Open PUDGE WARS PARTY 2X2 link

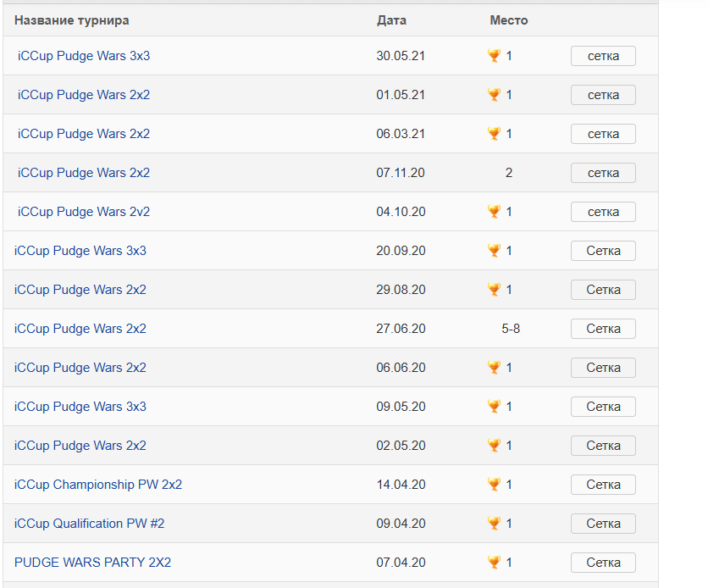(x=92, y=563)
